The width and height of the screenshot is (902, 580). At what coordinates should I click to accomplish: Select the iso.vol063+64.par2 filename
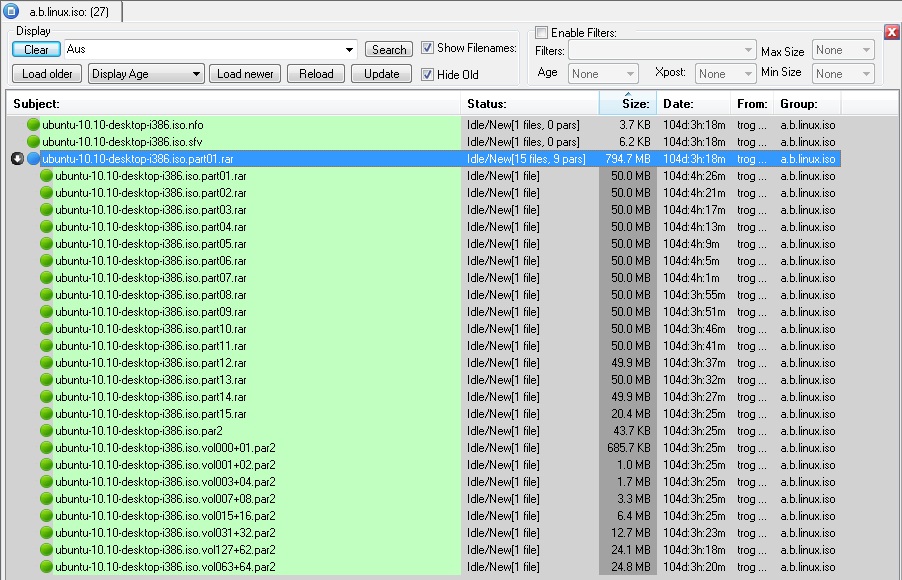click(x=165, y=567)
